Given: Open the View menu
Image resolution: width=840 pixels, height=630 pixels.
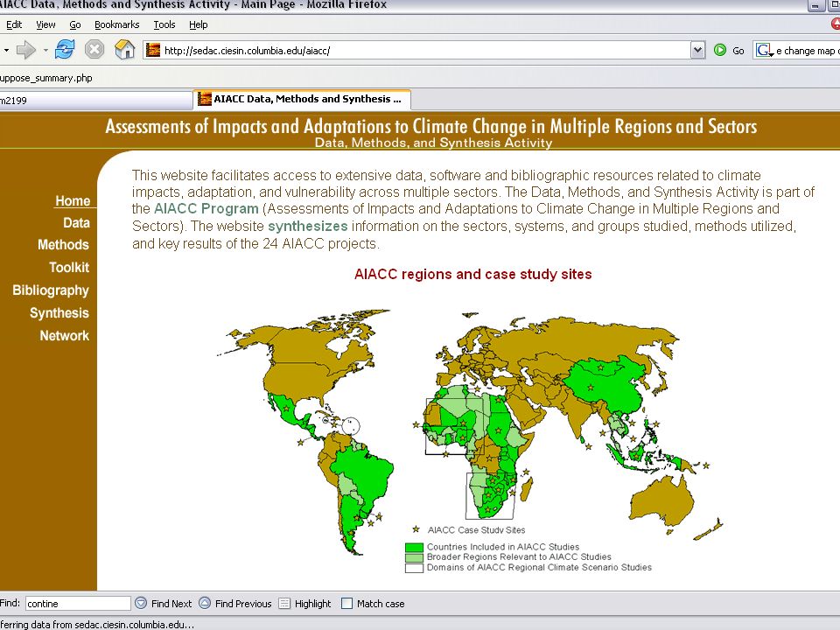Looking at the screenshot, I should [x=45, y=24].
